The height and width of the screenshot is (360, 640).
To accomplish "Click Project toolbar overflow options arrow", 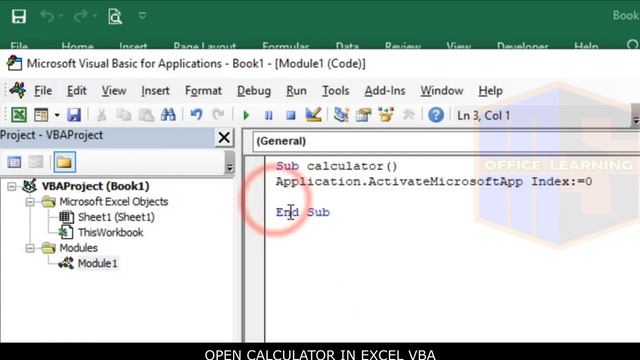I will pyautogui.click(x=229, y=162).
